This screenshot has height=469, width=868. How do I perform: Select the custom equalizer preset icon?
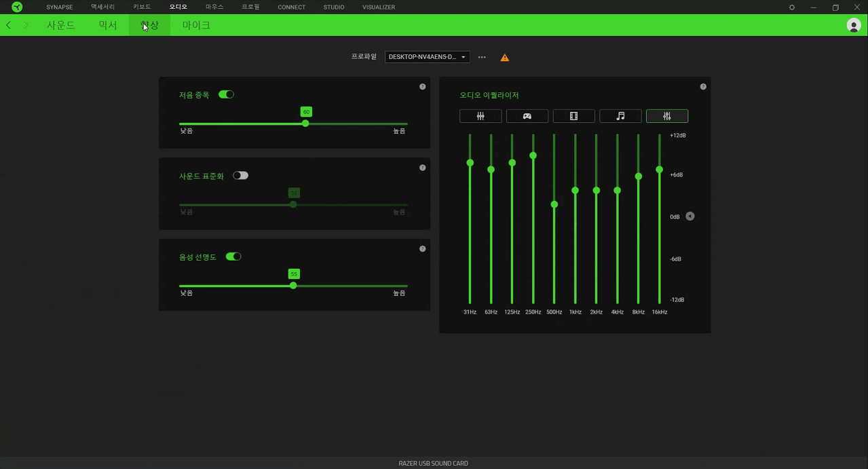[667, 116]
